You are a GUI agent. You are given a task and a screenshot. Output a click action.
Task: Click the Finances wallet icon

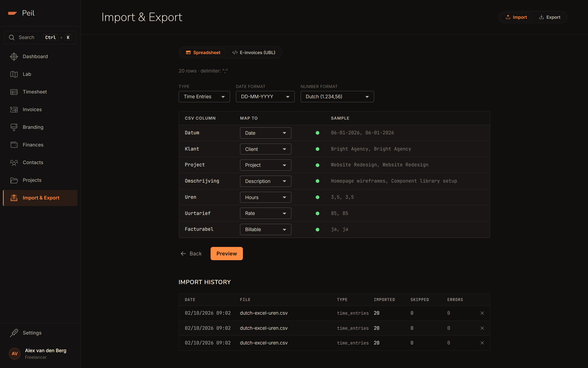14,145
